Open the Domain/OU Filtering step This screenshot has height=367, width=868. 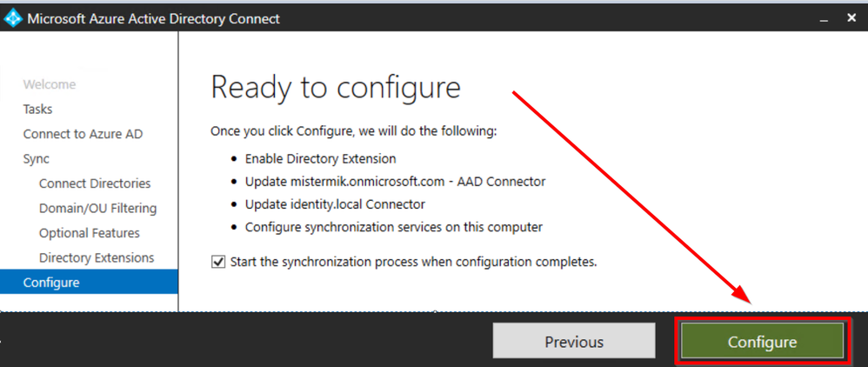pos(97,209)
